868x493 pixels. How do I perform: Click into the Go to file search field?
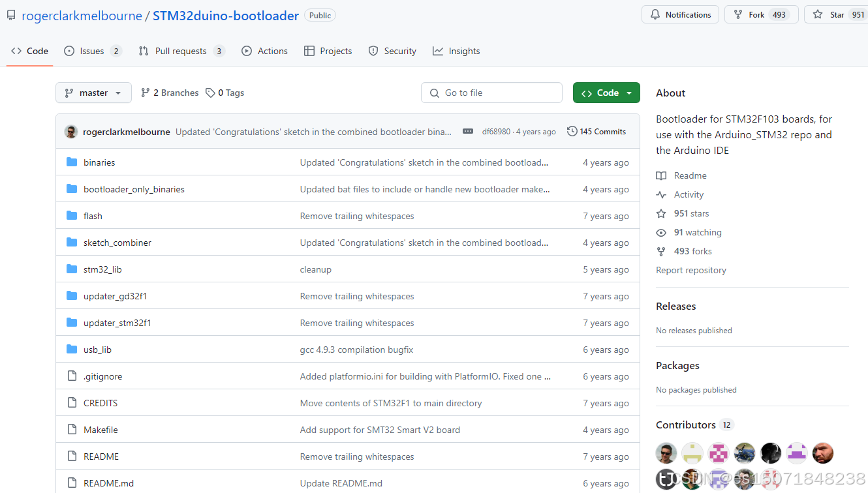491,93
